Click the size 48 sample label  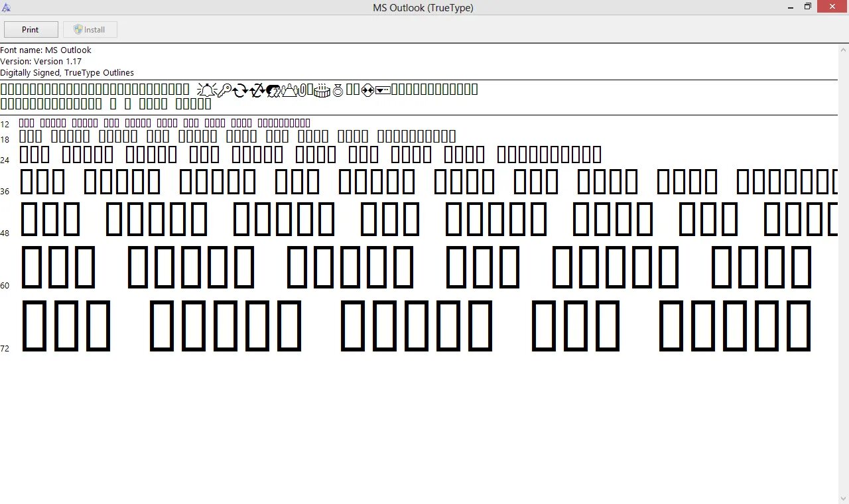(x=5, y=233)
